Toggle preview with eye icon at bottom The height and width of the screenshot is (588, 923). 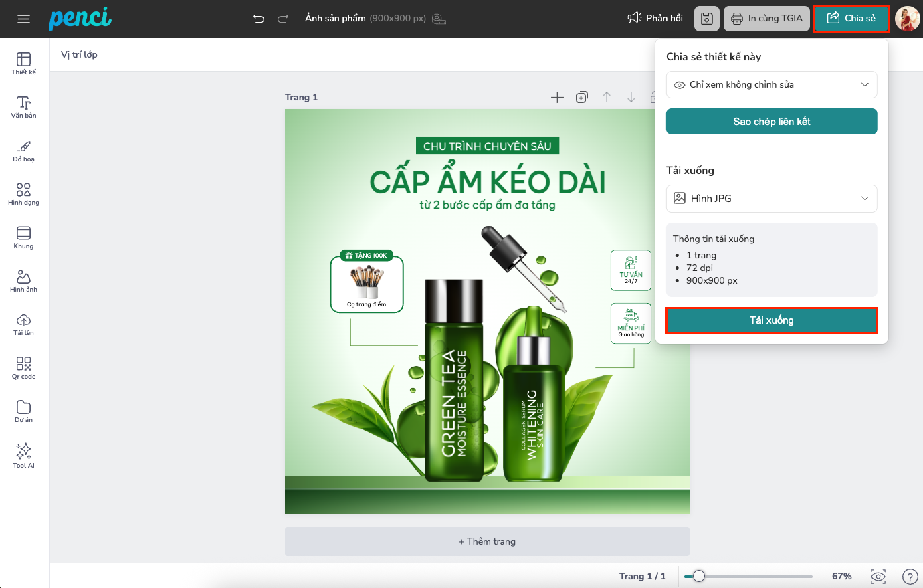[x=878, y=576]
